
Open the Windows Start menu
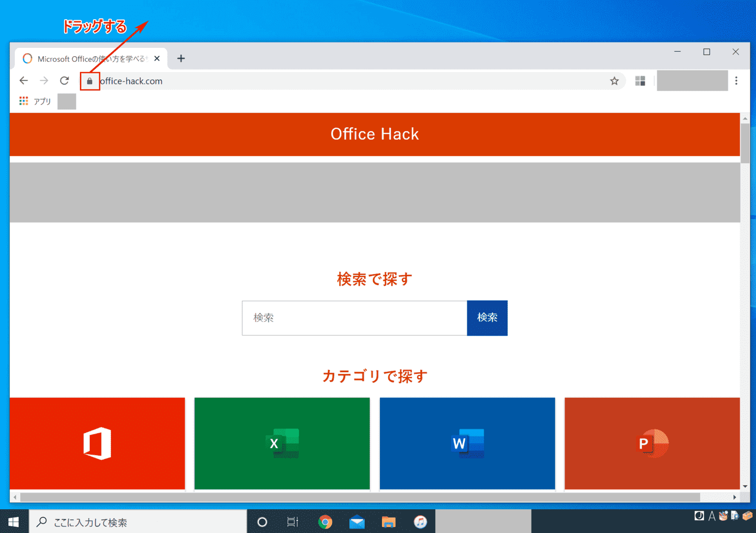[14, 522]
